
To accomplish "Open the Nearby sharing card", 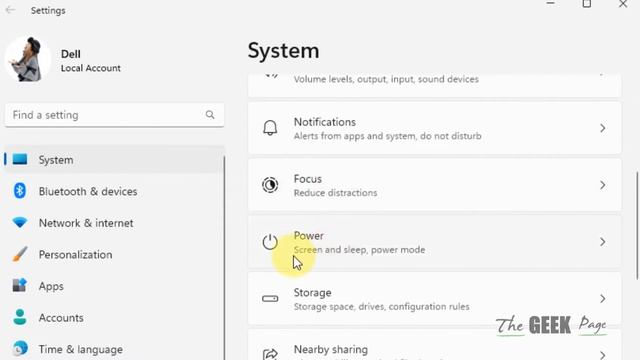I will click(x=434, y=345).
